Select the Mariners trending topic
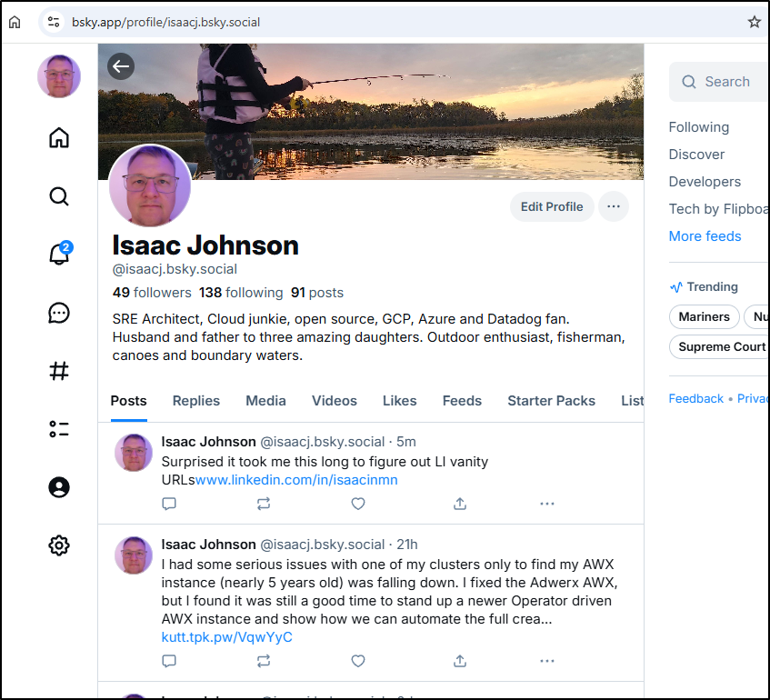The width and height of the screenshot is (770, 700). click(704, 317)
